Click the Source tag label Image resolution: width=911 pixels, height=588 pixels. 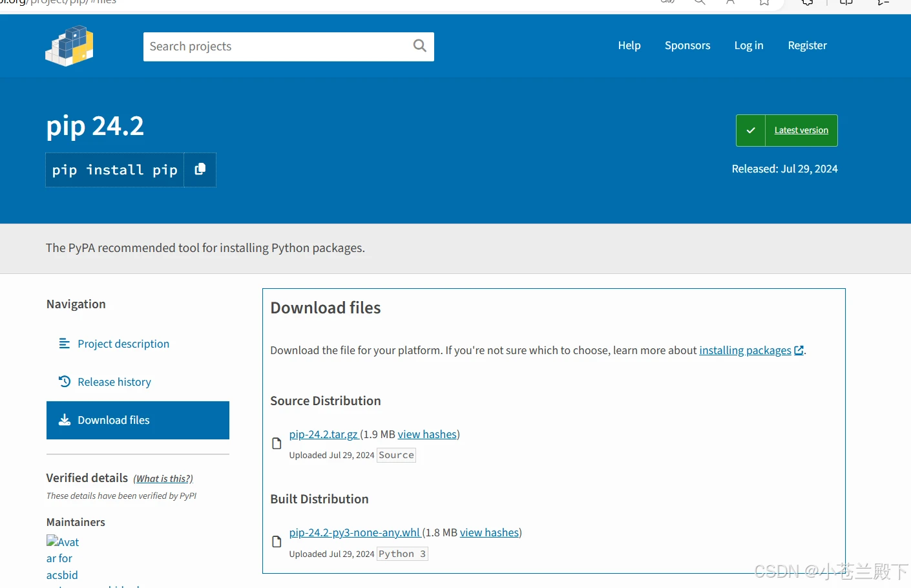pos(396,455)
